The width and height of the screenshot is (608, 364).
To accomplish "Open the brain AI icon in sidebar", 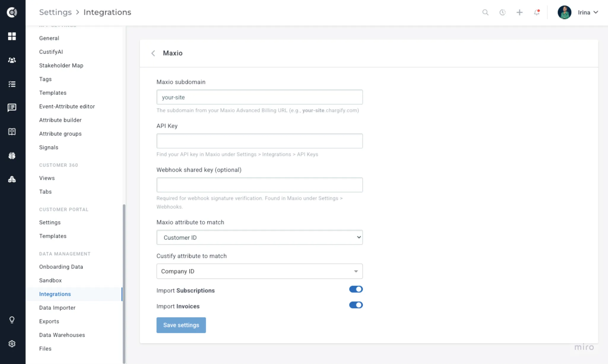I will (12, 156).
